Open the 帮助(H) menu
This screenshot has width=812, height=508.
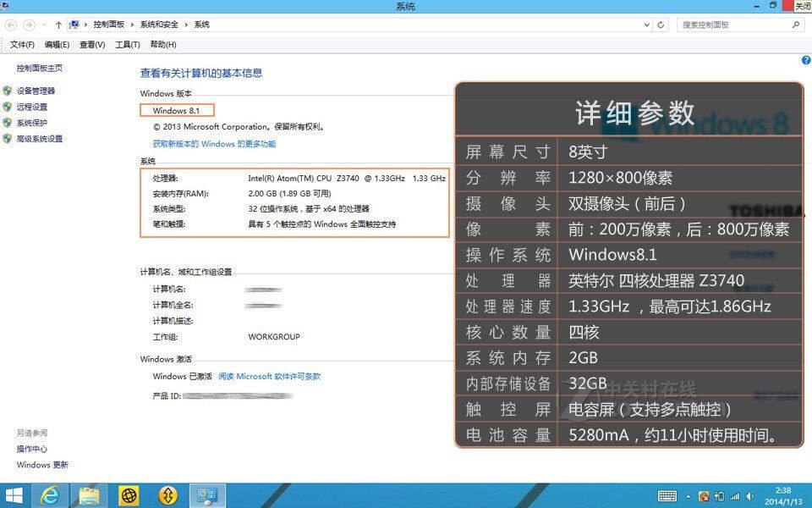click(x=163, y=45)
